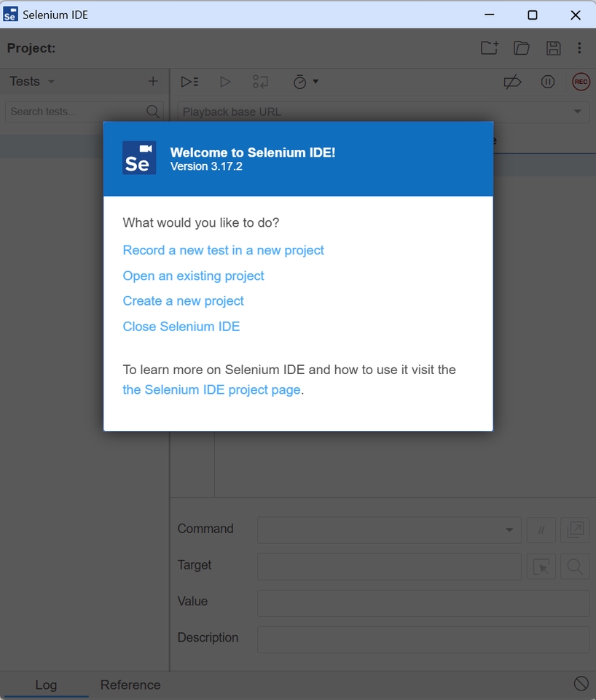Click Open an existing project link
Viewport: 596px width, 700px height.
pyautogui.click(x=193, y=276)
